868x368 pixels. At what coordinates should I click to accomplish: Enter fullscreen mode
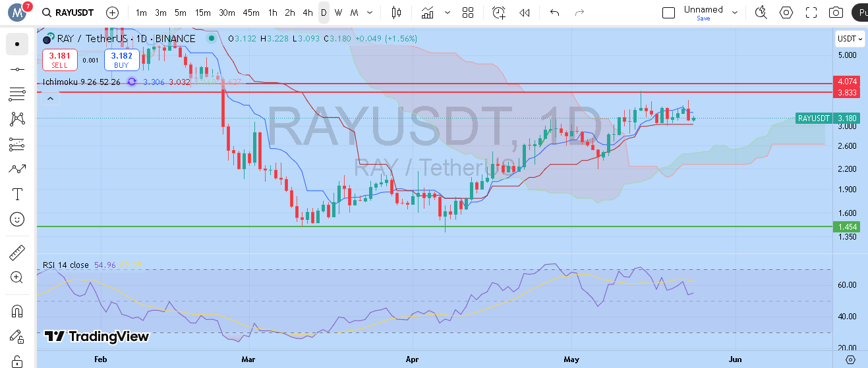811,13
